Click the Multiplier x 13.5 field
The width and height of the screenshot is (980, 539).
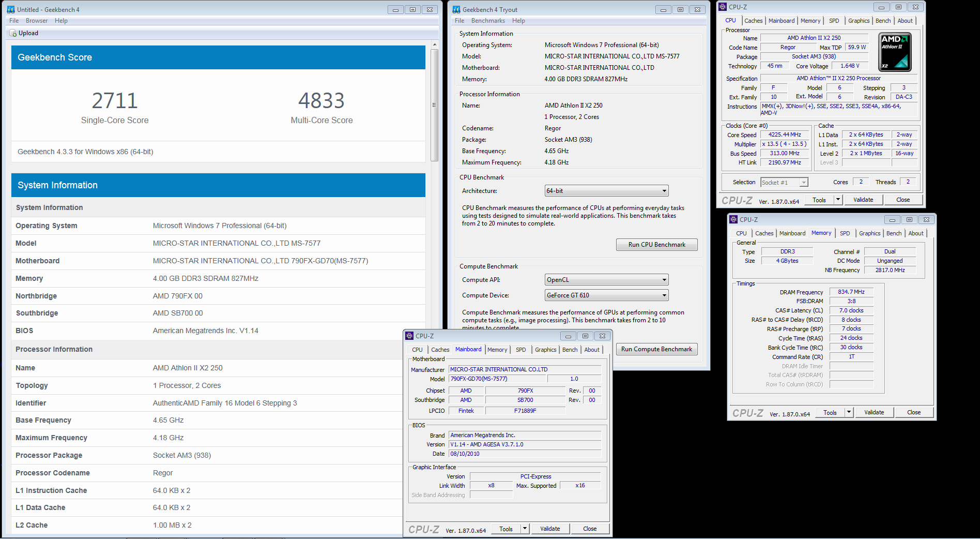click(784, 144)
